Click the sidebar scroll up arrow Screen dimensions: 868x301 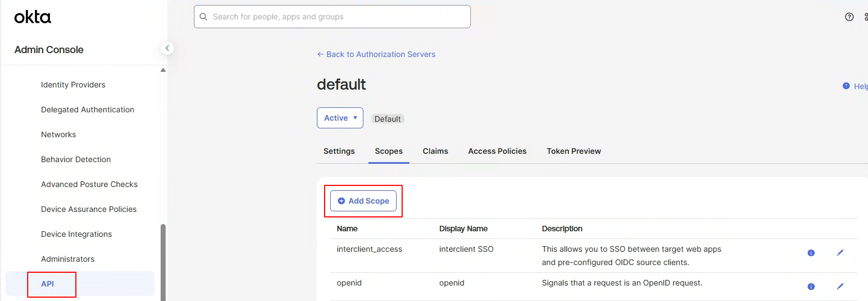(163, 70)
